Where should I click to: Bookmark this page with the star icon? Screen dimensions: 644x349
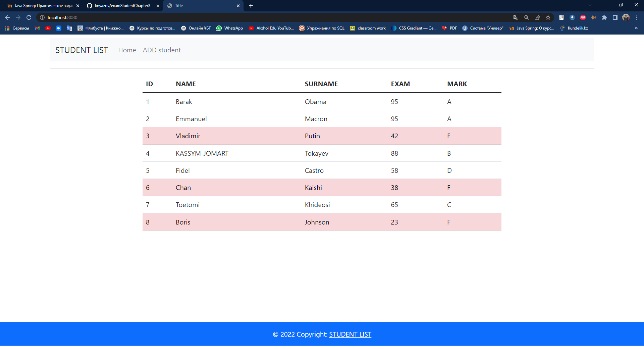click(548, 17)
